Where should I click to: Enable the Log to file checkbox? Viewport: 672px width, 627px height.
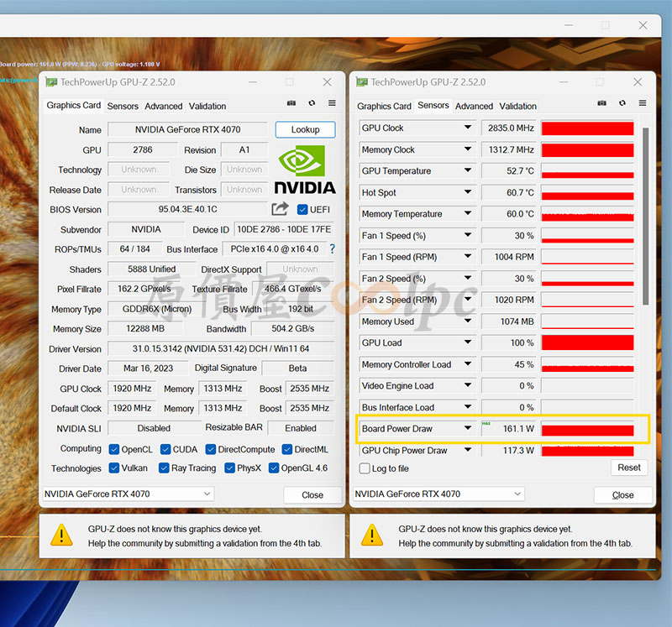tap(365, 468)
